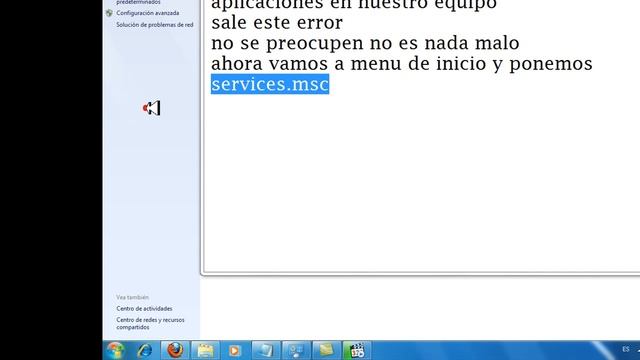Open Windows Media Player from the taskbar

235,350
